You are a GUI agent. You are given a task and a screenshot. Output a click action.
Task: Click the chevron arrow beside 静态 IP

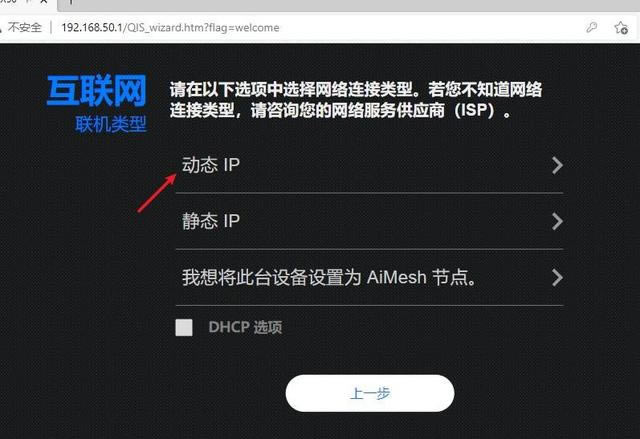point(557,222)
